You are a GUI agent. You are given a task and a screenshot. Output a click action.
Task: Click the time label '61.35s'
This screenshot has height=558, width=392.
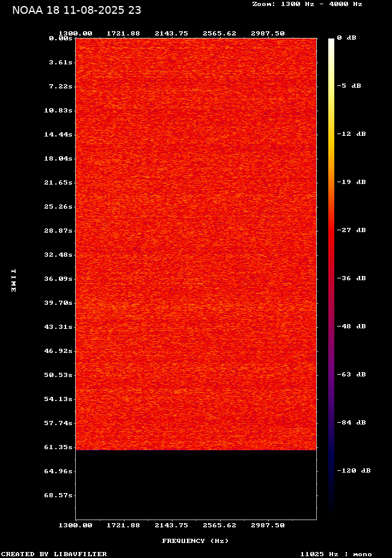(58, 447)
